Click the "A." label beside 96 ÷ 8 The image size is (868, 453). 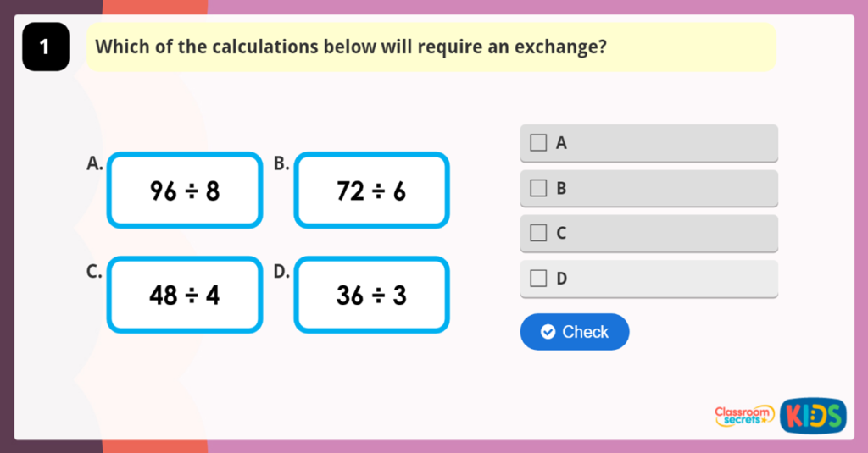click(x=95, y=164)
